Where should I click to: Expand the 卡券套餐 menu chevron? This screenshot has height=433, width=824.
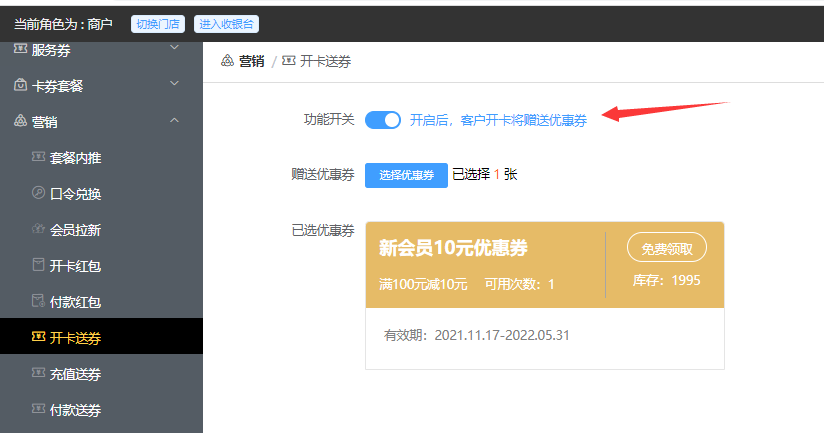pos(174,84)
